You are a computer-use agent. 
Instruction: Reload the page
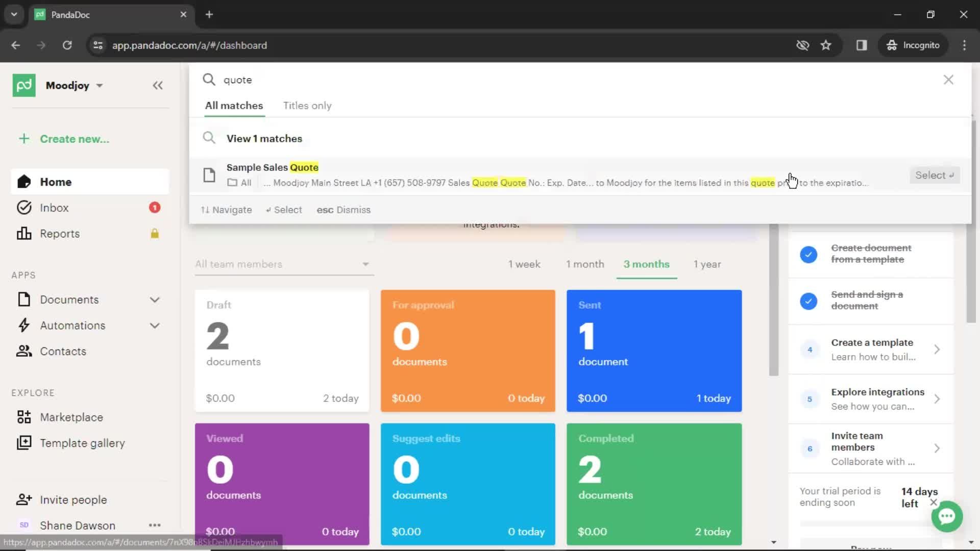(67, 45)
